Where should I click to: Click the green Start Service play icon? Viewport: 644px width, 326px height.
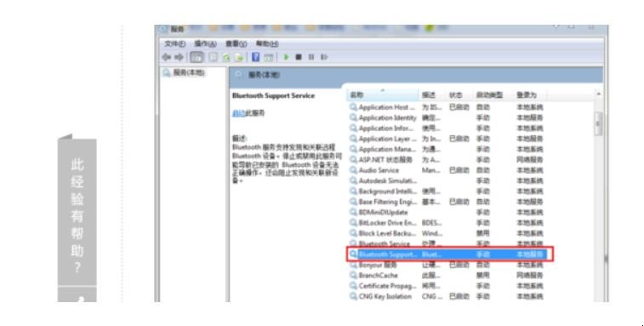coord(286,57)
